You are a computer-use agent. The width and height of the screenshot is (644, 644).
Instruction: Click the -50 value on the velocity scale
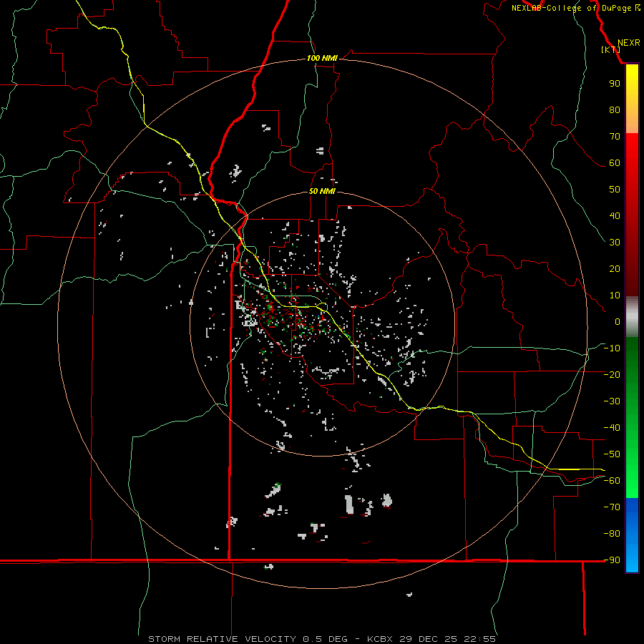click(x=612, y=454)
